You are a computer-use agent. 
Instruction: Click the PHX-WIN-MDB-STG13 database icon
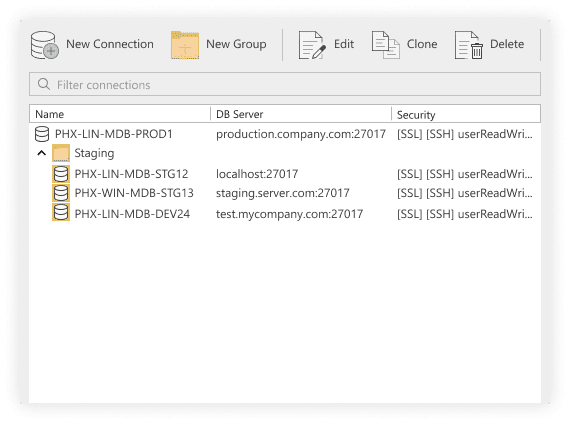pyautogui.click(x=61, y=193)
